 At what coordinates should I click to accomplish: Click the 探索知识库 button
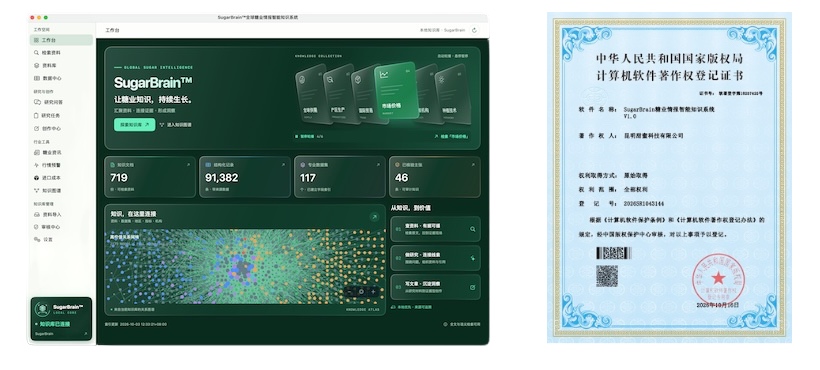pyautogui.click(x=134, y=125)
